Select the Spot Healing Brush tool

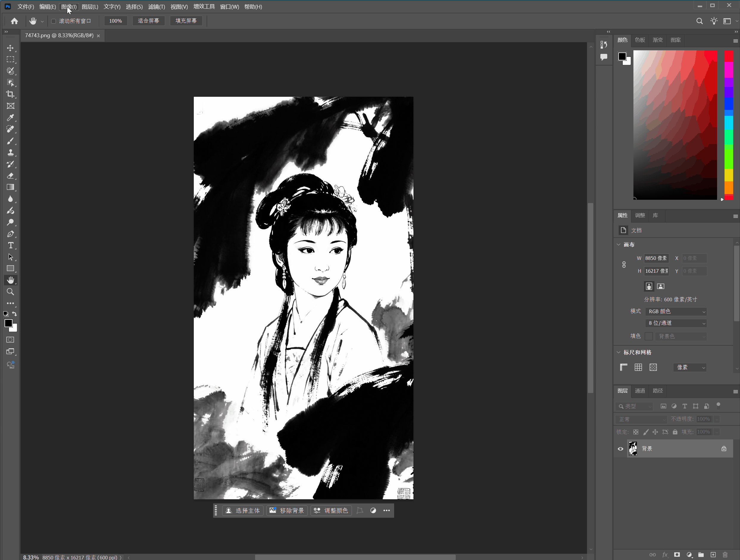tap(10, 129)
